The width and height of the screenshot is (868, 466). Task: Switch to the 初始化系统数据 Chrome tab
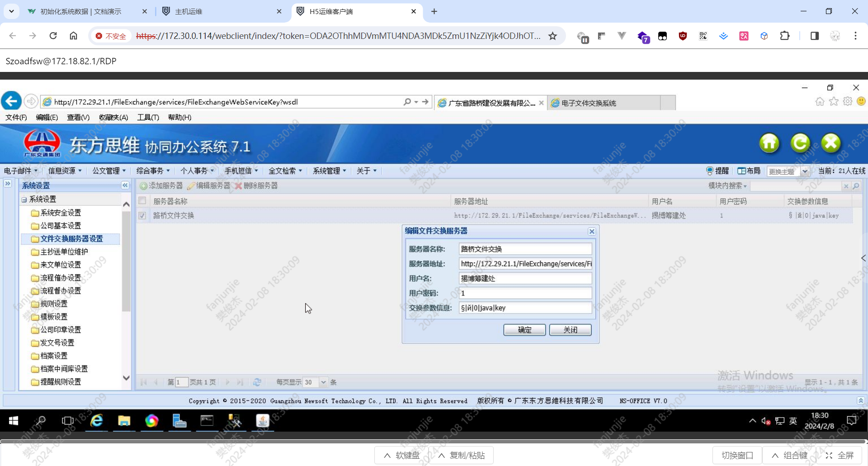coord(87,11)
